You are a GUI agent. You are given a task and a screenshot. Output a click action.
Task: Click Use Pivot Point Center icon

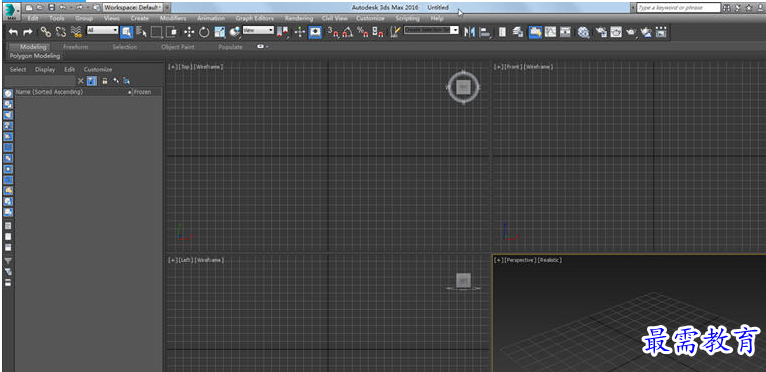282,32
